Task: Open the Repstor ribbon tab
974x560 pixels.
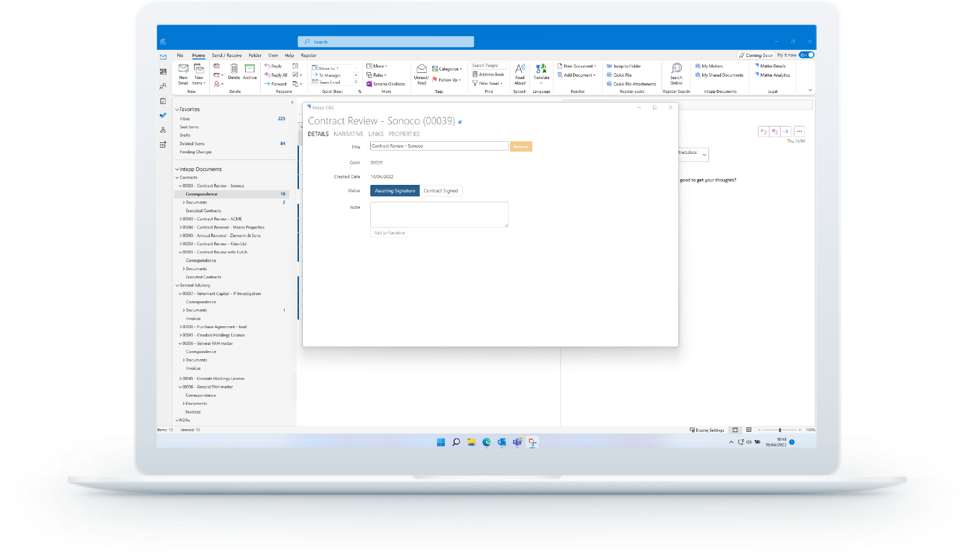Action: (309, 56)
